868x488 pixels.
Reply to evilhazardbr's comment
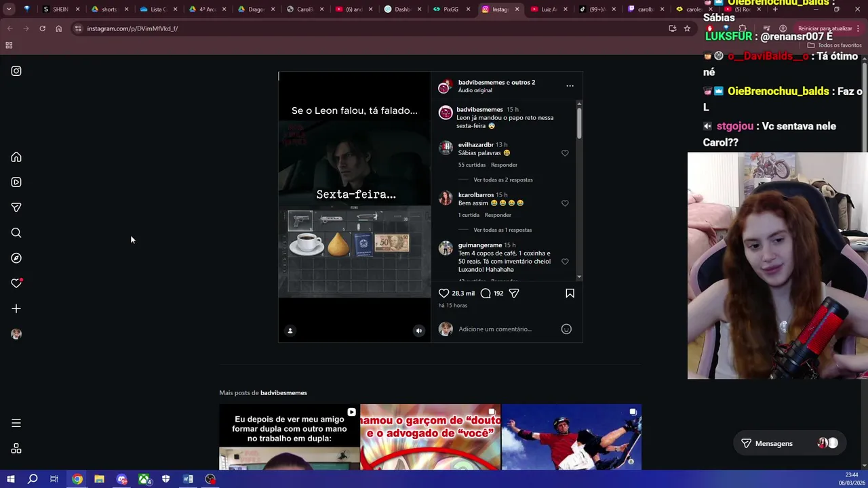click(x=504, y=165)
